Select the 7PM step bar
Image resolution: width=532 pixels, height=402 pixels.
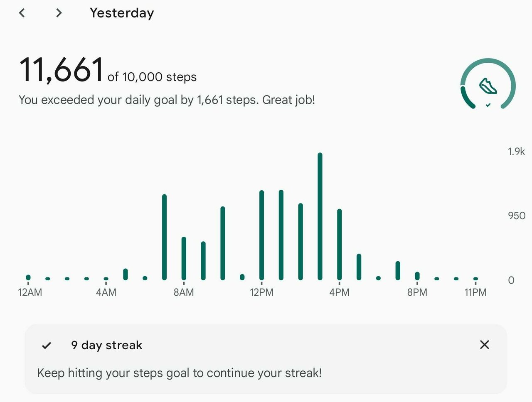click(398, 270)
